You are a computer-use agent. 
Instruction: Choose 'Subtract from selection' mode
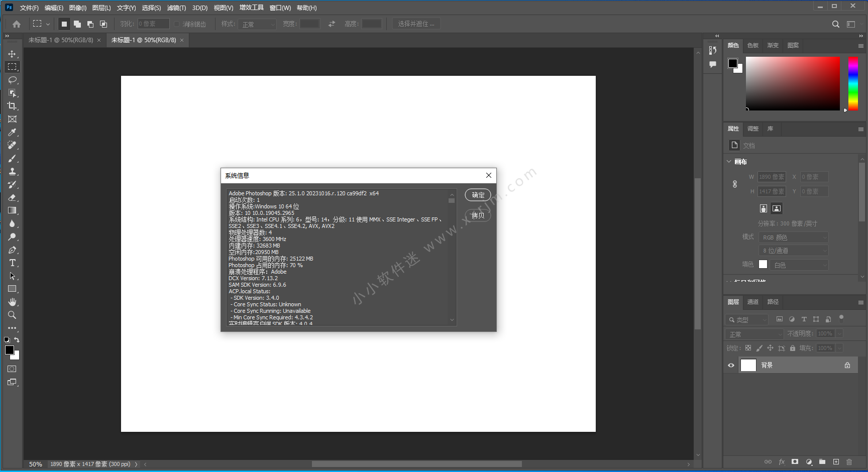[x=90, y=24]
